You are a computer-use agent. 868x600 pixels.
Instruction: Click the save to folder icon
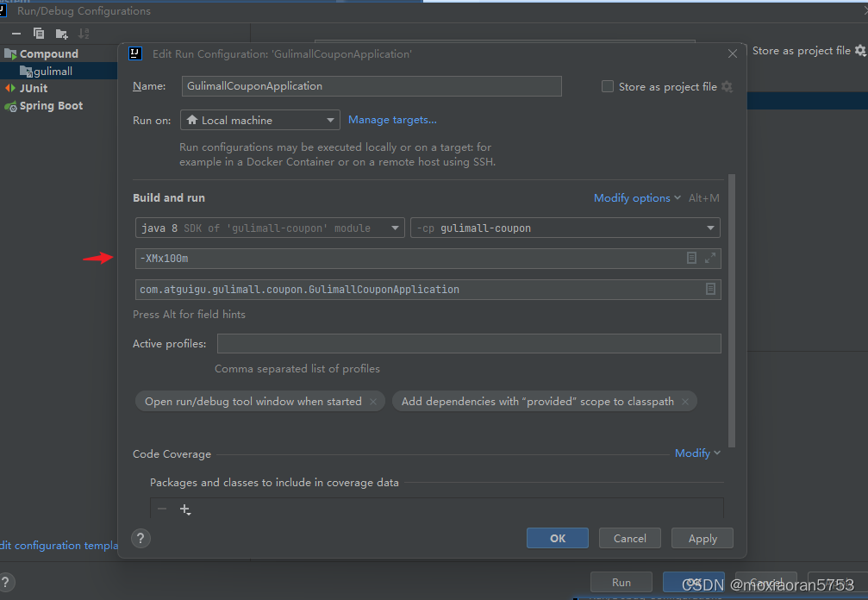coord(61,34)
